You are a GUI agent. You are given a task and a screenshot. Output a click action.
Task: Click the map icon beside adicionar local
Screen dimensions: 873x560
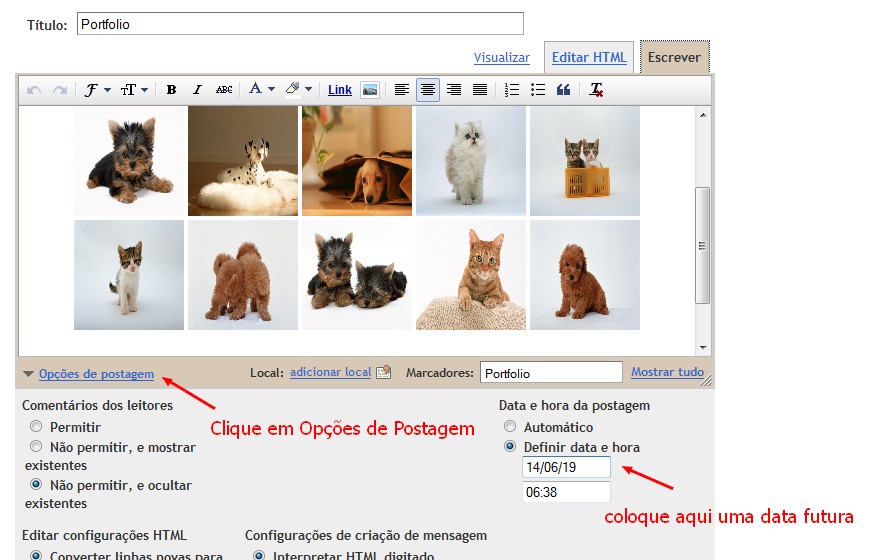[384, 372]
